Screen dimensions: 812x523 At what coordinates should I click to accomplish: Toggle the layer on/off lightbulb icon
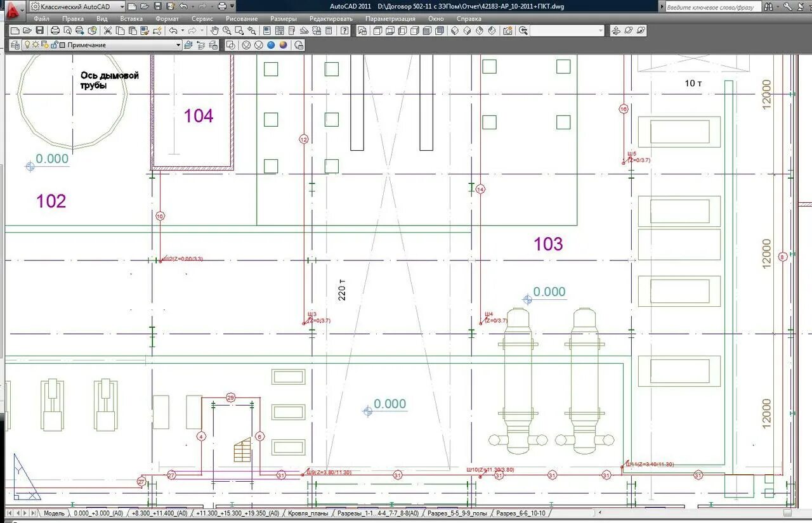tap(27, 45)
